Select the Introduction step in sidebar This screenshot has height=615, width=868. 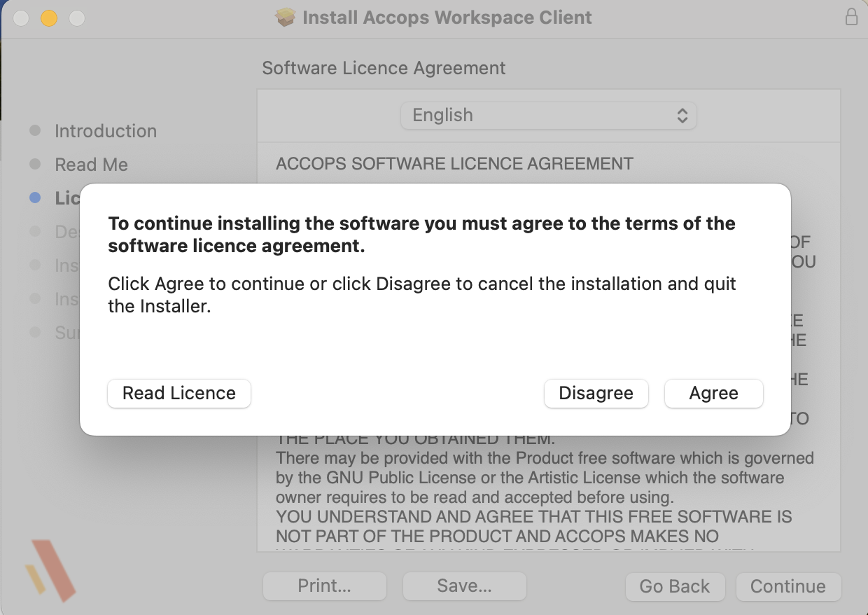point(105,131)
